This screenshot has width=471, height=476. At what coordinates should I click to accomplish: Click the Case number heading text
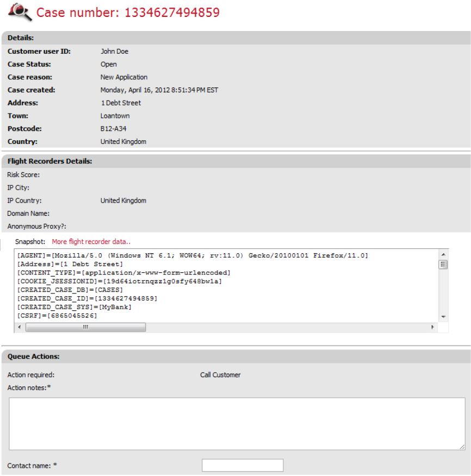(x=128, y=12)
